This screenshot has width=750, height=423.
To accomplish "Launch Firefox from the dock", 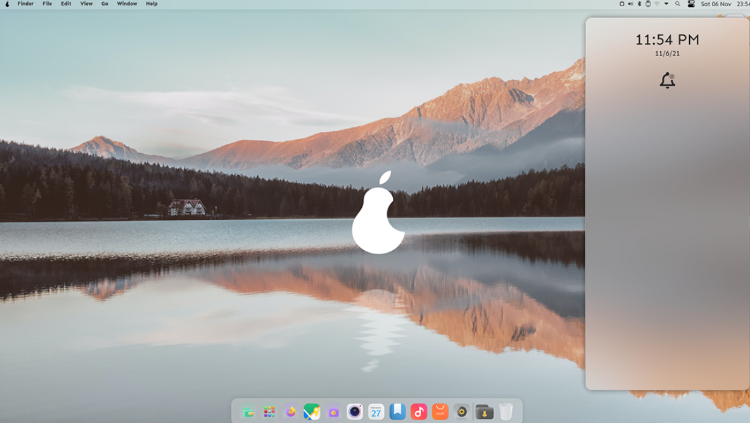I will click(x=291, y=412).
